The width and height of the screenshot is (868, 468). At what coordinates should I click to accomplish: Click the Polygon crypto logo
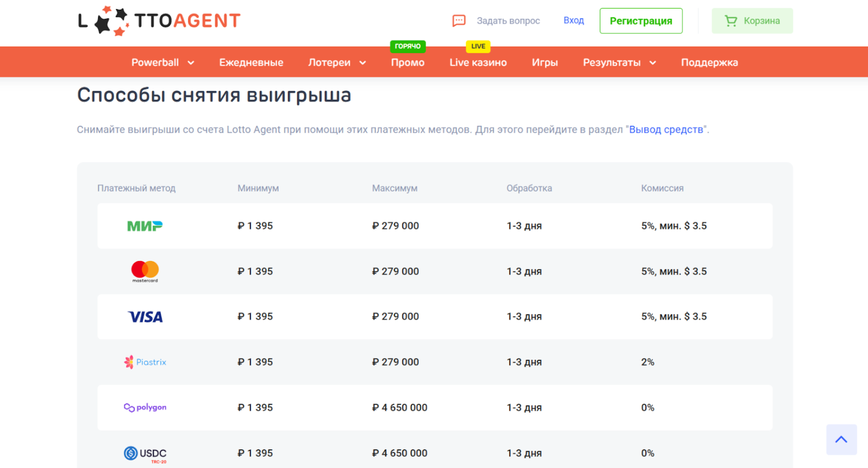pos(145,407)
